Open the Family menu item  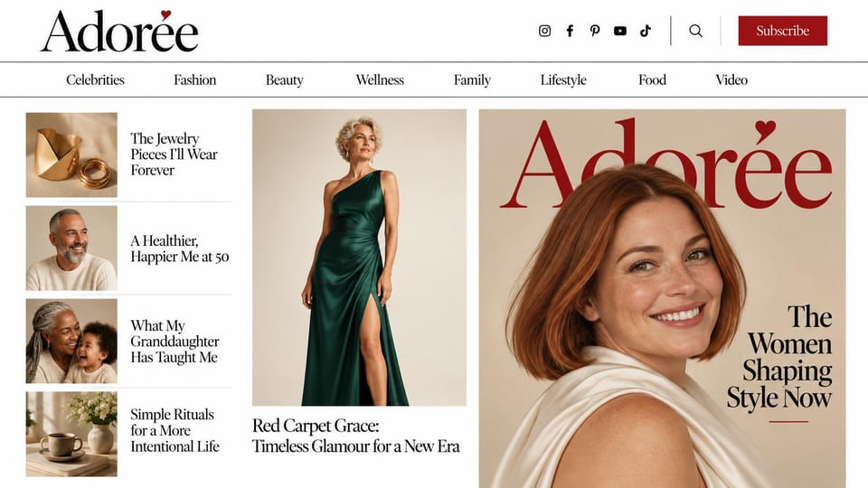(x=472, y=80)
